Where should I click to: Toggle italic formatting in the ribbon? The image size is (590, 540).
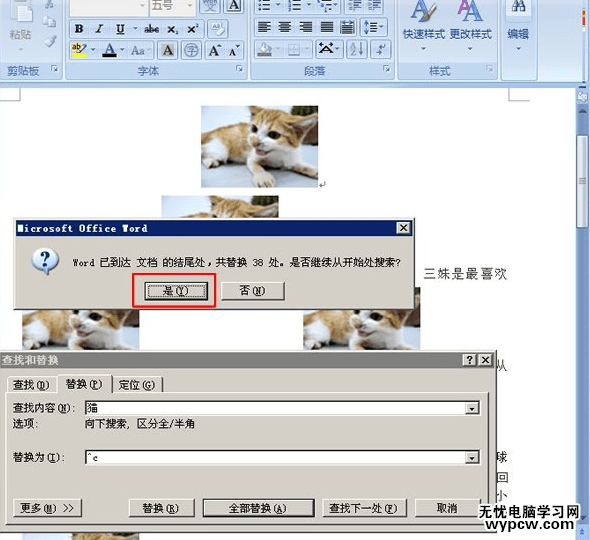(99, 29)
